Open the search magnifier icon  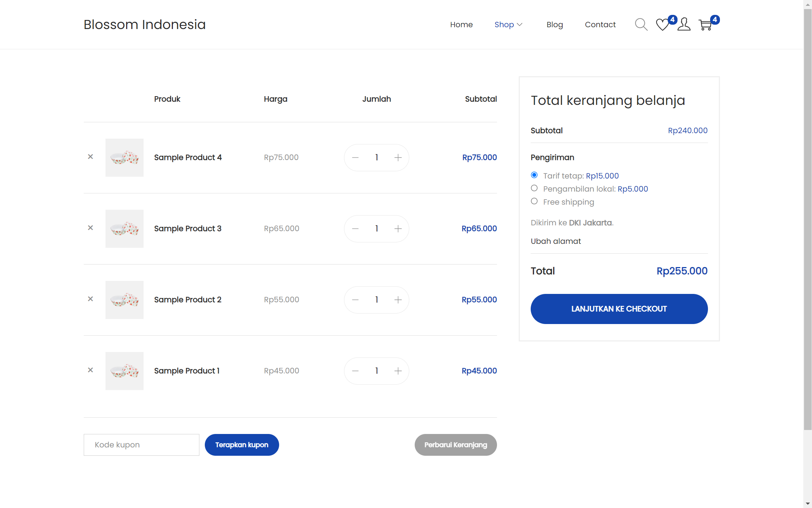641,25
